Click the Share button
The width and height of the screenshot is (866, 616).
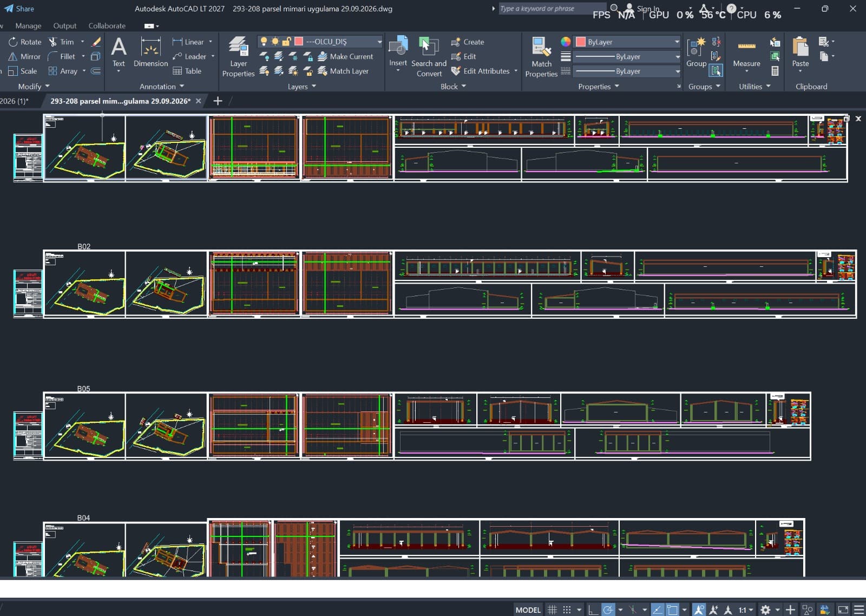point(19,9)
